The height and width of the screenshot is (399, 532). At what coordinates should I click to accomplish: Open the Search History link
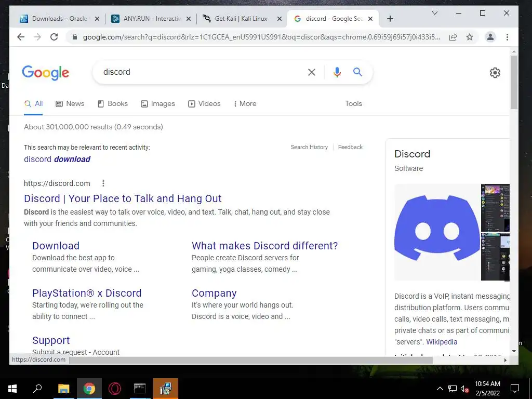(309, 147)
